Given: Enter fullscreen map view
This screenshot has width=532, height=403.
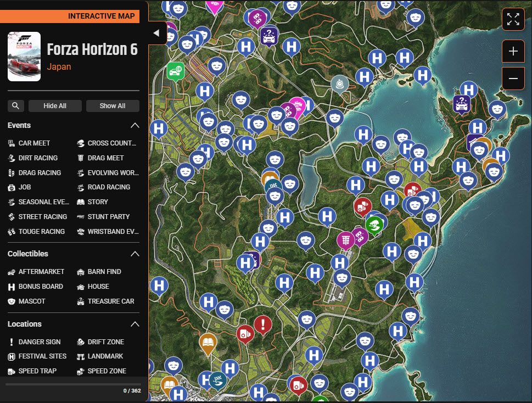Looking at the screenshot, I should pyautogui.click(x=513, y=19).
